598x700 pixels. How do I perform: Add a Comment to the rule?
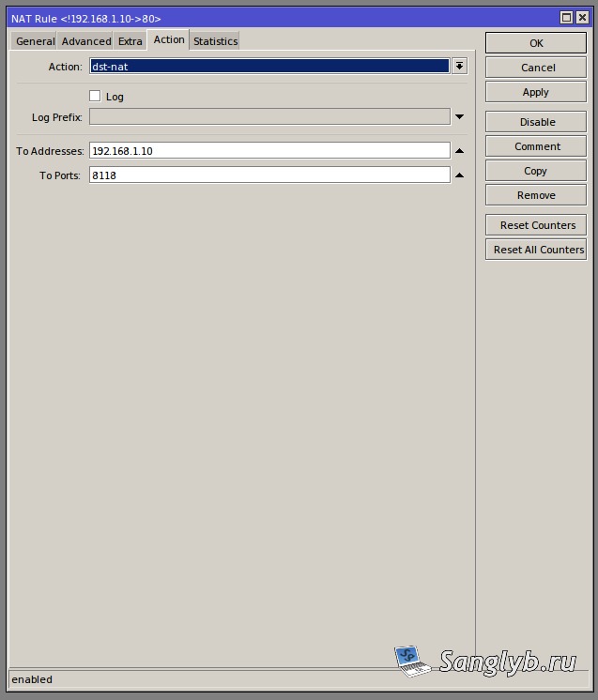click(x=535, y=146)
